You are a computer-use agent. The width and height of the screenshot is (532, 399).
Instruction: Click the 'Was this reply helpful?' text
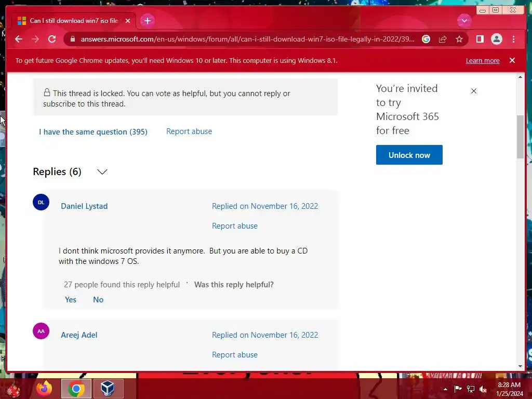[x=234, y=285]
